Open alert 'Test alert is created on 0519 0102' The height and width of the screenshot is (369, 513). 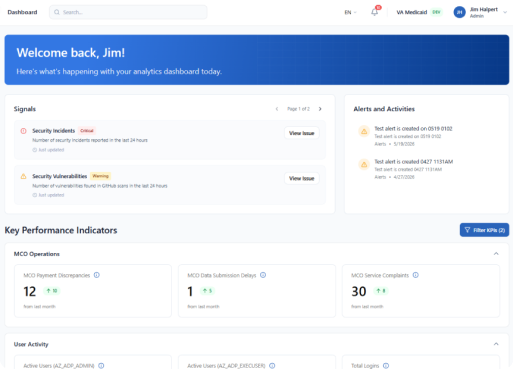click(x=413, y=129)
